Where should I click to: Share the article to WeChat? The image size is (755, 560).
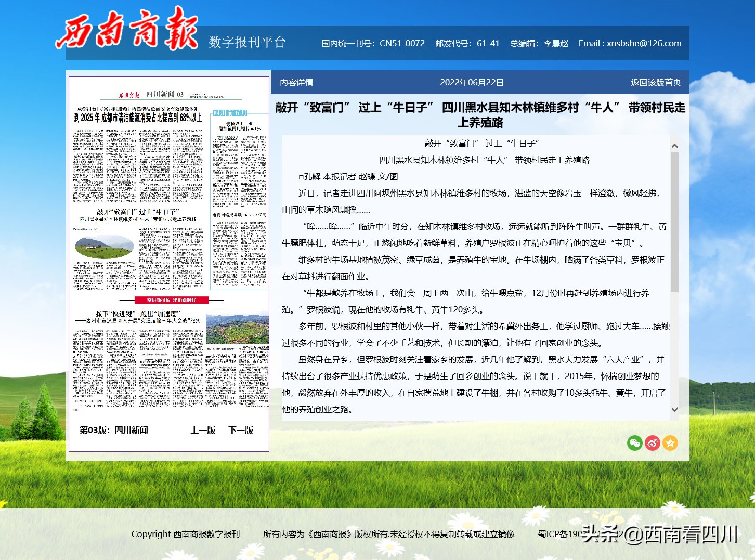coord(635,443)
